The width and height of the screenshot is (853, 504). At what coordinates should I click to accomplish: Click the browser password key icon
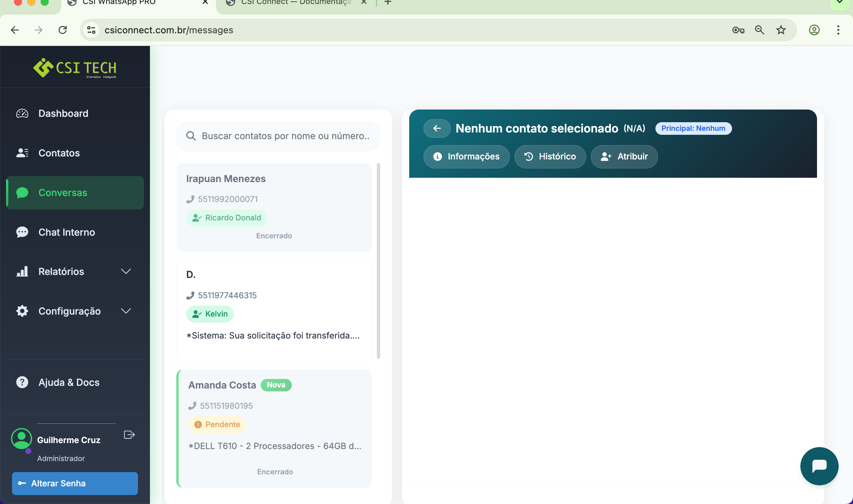click(738, 30)
